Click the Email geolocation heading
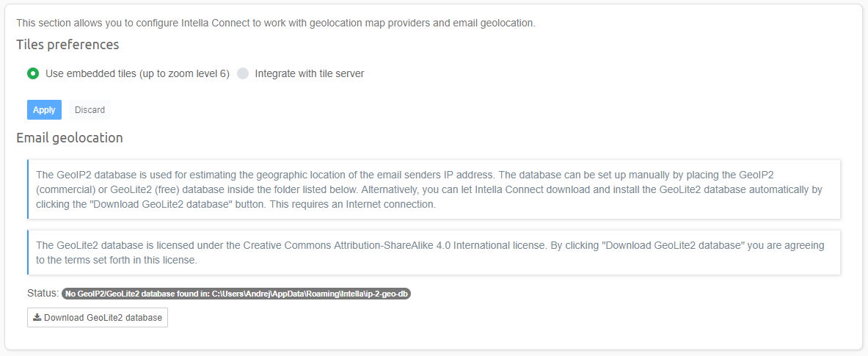Screen dimensions: 868x356 click(70, 138)
